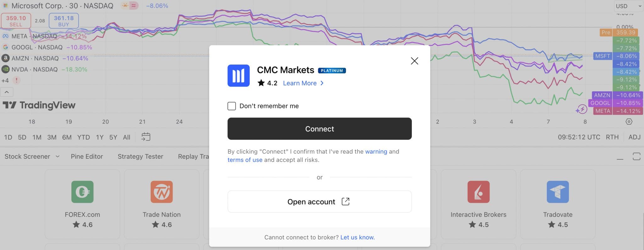This screenshot has width=644, height=250.
Task: Show the +4 hidden symbols
Action: pyautogui.click(x=5, y=81)
